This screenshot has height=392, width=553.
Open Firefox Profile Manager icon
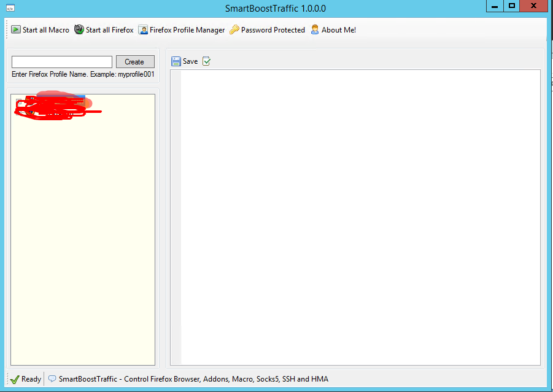(143, 30)
